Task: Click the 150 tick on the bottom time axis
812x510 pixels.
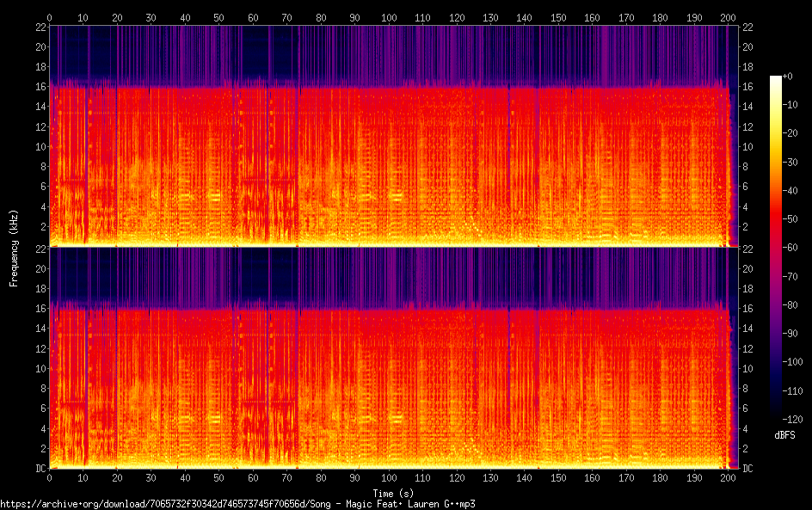Action: (558, 477)
